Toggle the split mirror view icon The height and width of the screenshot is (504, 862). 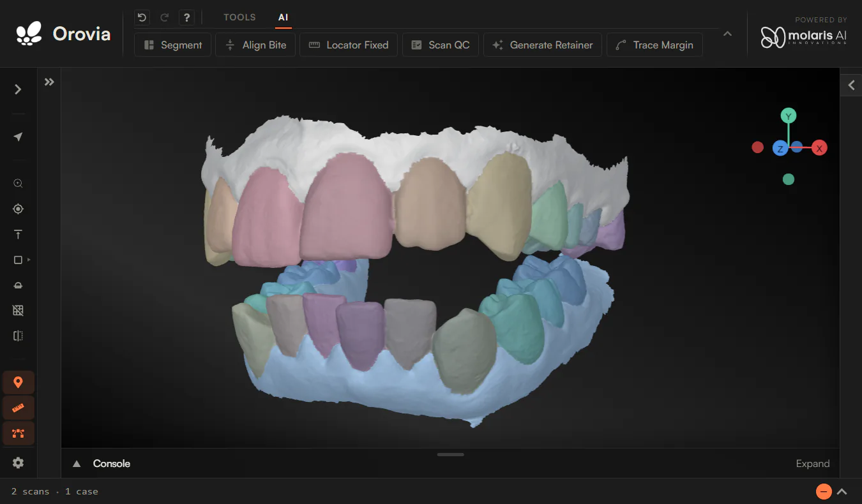tap(18, 336)
